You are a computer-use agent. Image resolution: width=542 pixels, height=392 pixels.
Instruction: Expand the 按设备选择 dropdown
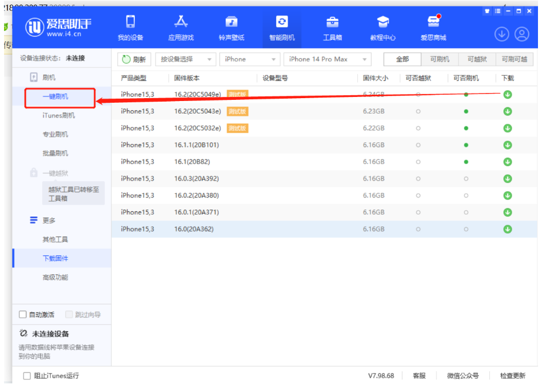coord(185,59)
